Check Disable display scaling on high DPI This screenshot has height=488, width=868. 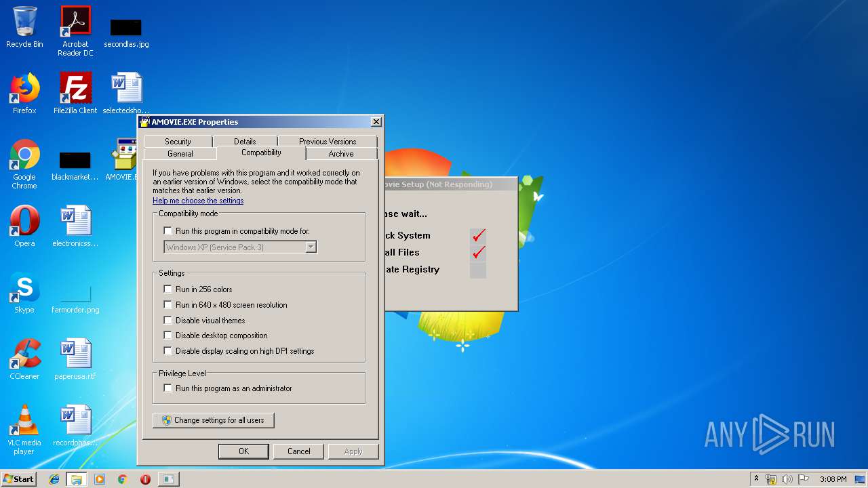(168, 351)
